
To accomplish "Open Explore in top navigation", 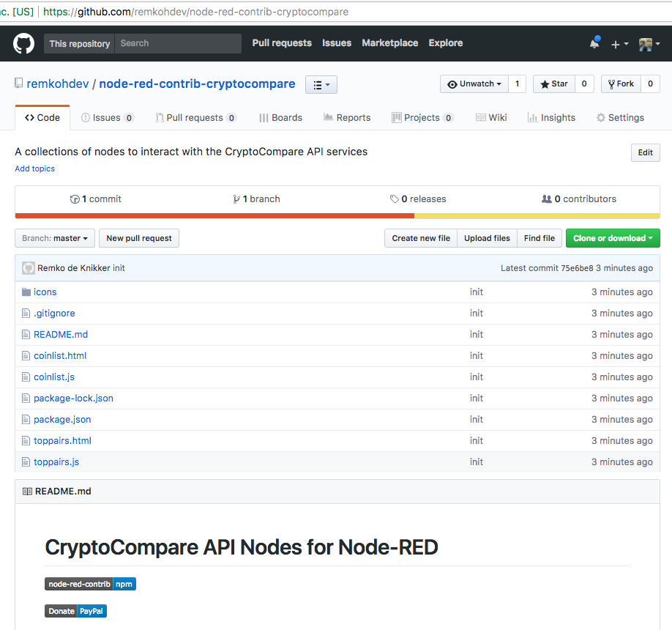I will (446, 43).
